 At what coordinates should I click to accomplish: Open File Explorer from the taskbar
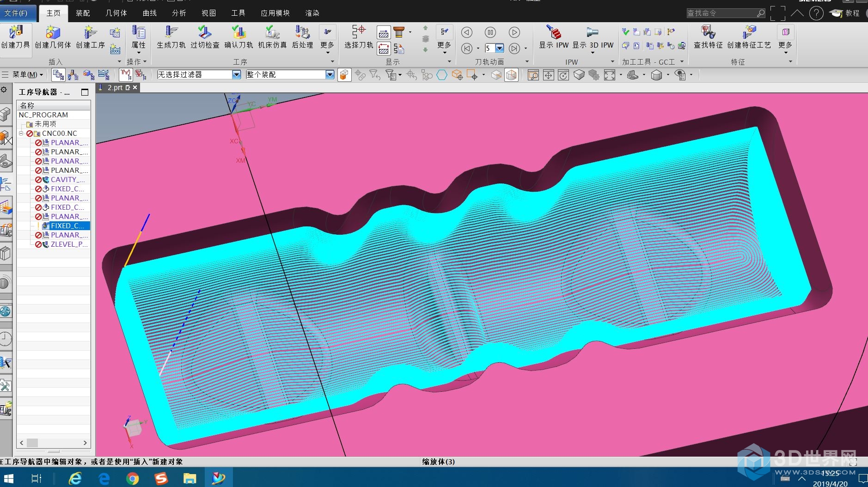[189, 478]
